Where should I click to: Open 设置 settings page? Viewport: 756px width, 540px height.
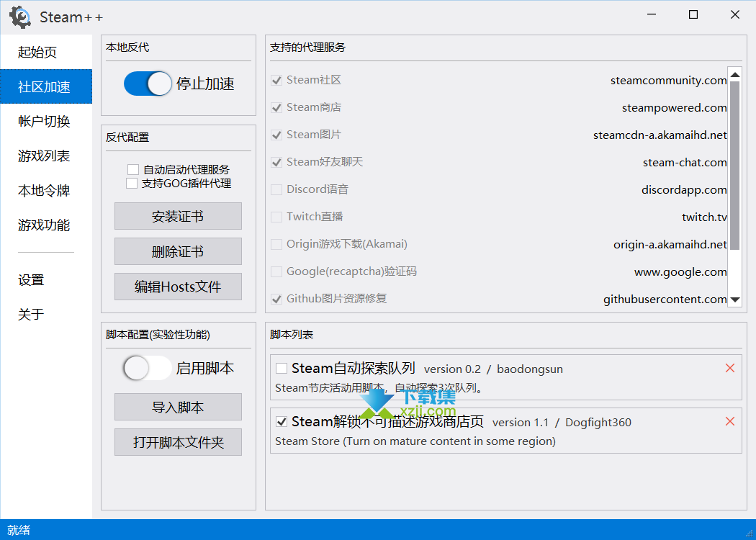click(46, 279)
